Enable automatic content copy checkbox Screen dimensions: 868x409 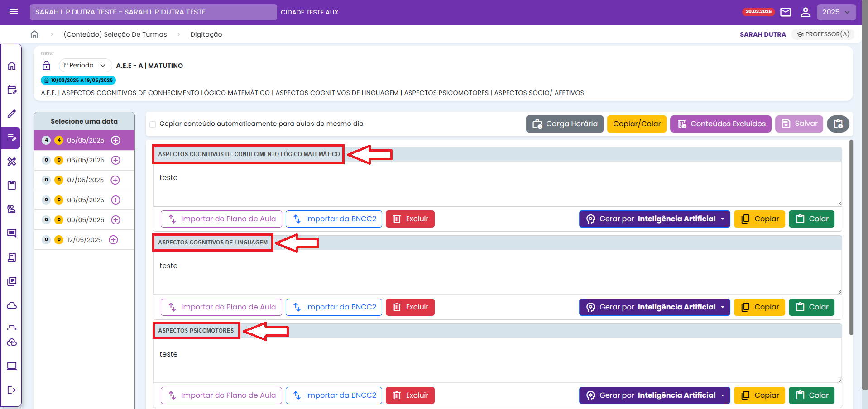click(153, 124)
